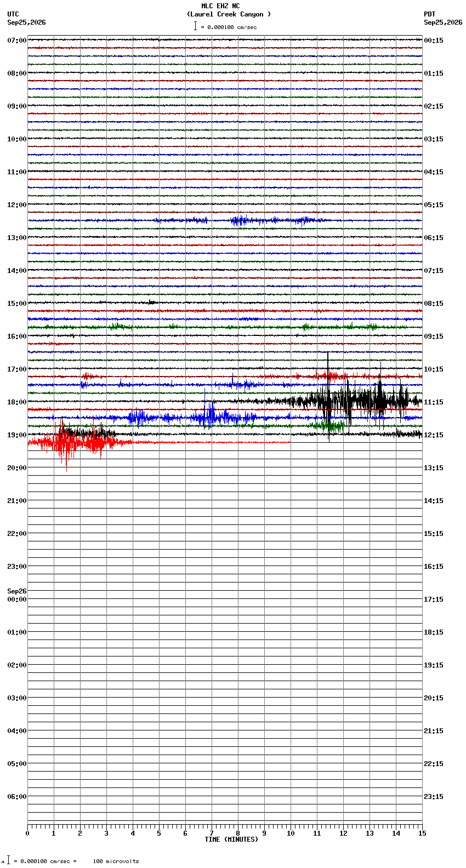Click the PDT header label

pyautogui.click(x=429, y=14)
